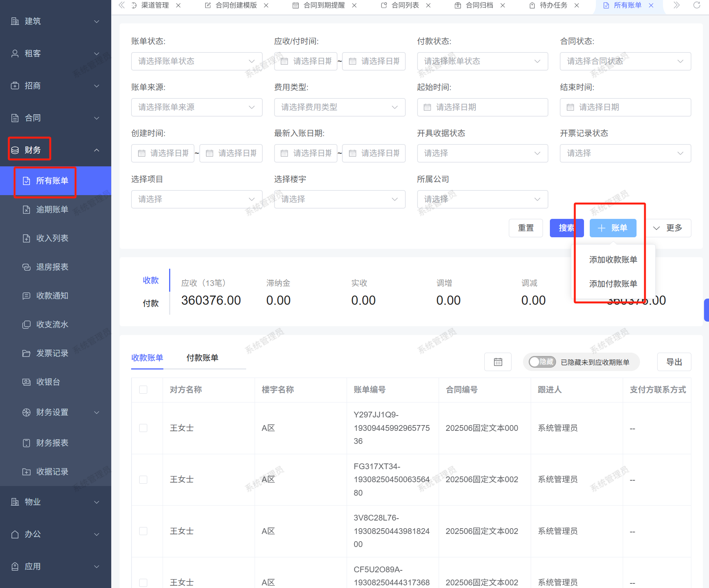Close the 待办任务 tab
This screenshot has width=709, height=588.
click(577, 5)
